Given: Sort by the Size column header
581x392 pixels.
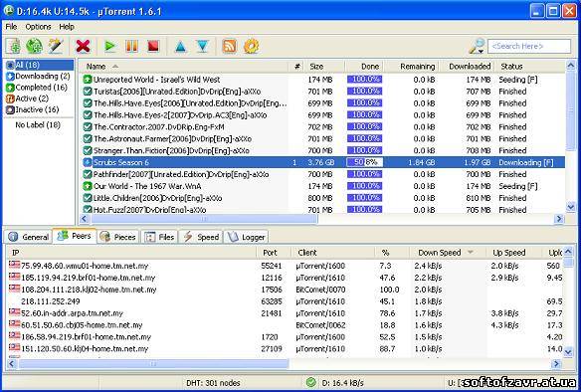Looking at the screenshot, I should 324,67.
